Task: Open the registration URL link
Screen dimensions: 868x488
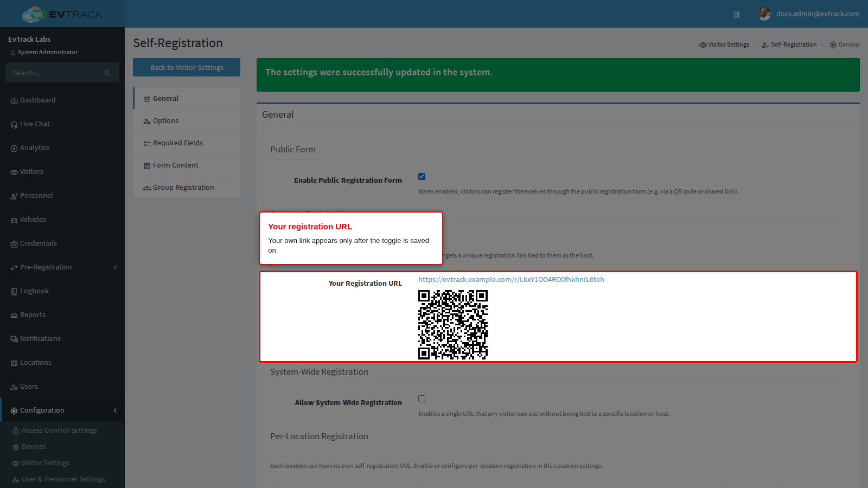Action: pyautogui.click(x=511, y=280)
